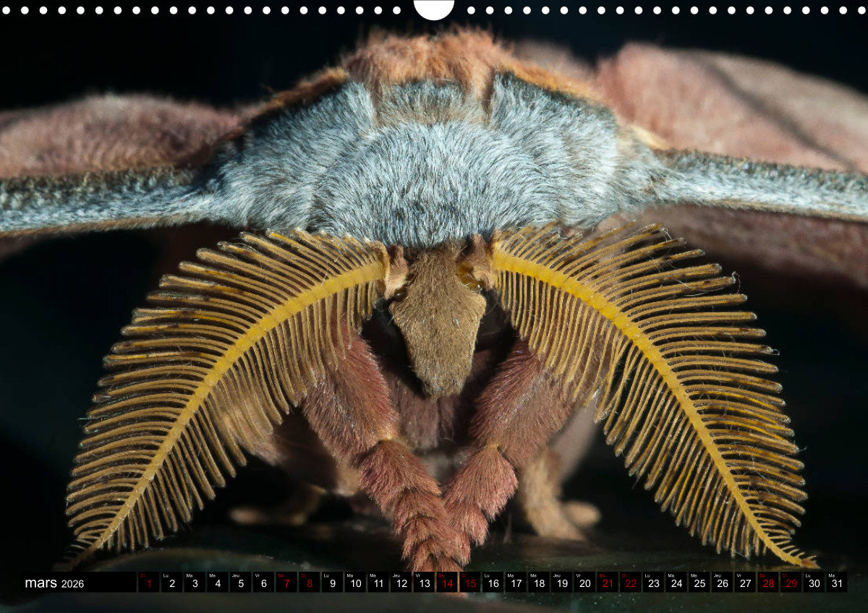868x613 pixels.
Task: Choose date 9 labeled Lu
Action: (x=332, y=583)
